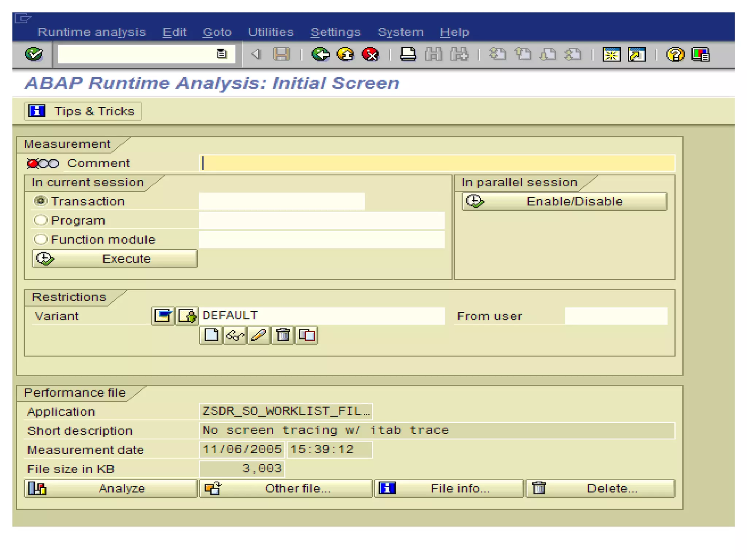Click the file size value 3,003
The image size is (747, 560).
[242, 468]
